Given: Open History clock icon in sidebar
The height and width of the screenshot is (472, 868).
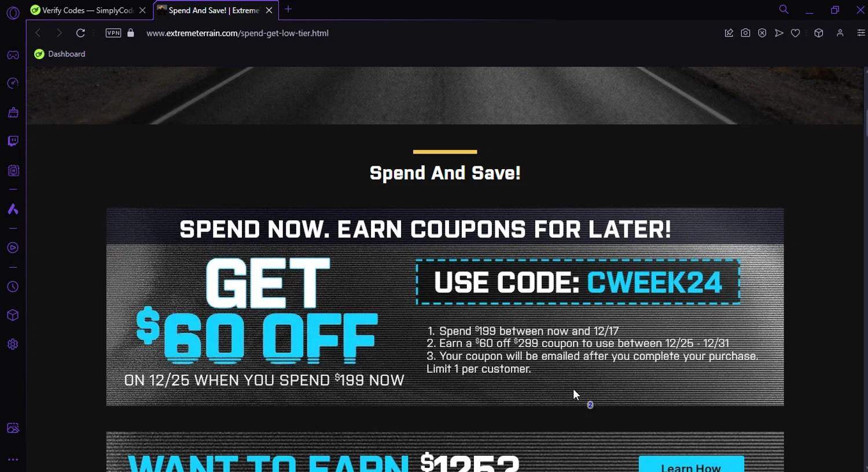Looking at the screenshot, I should 13,287.
